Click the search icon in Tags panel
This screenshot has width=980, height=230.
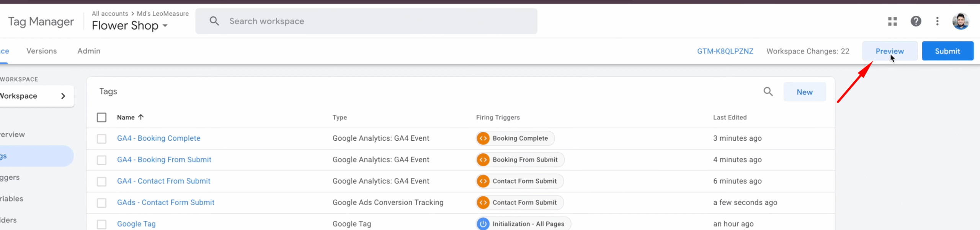click(x=768, y=92)
